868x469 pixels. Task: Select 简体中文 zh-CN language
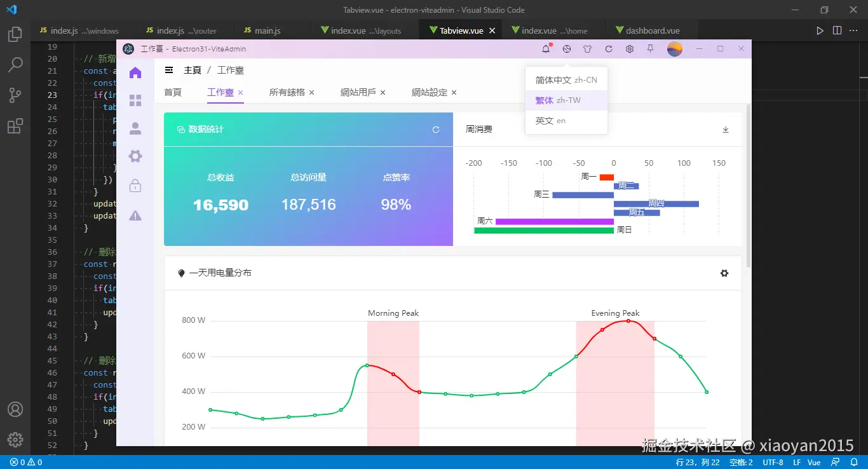566,80
